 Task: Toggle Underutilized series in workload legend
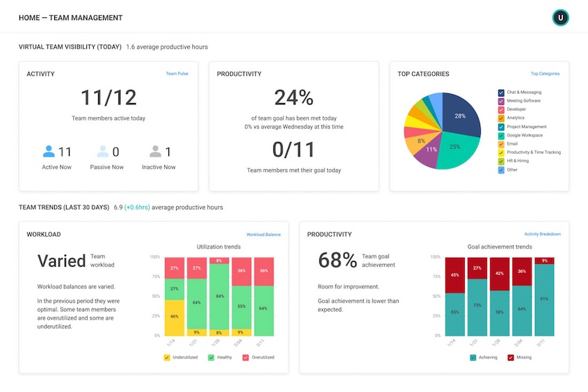pos(167,357)
